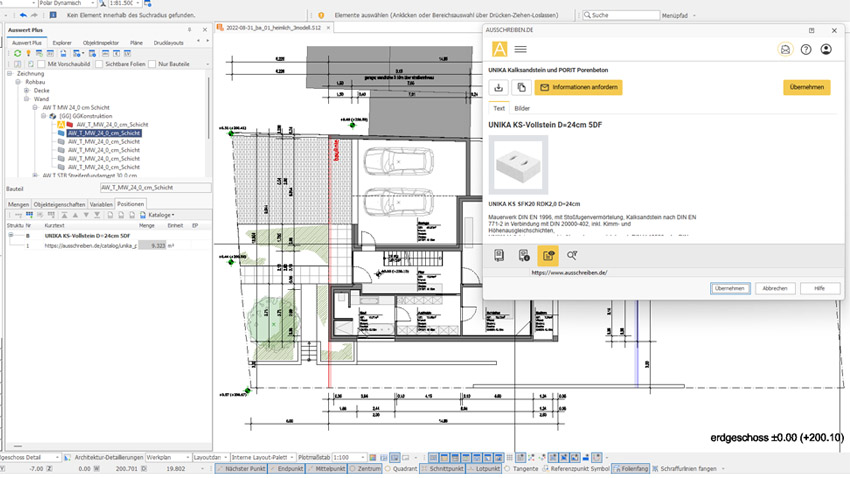This screenshot has width=850, height=478.
Task: Open the Kataloge dropdown
Action: (x=158, y=215)
